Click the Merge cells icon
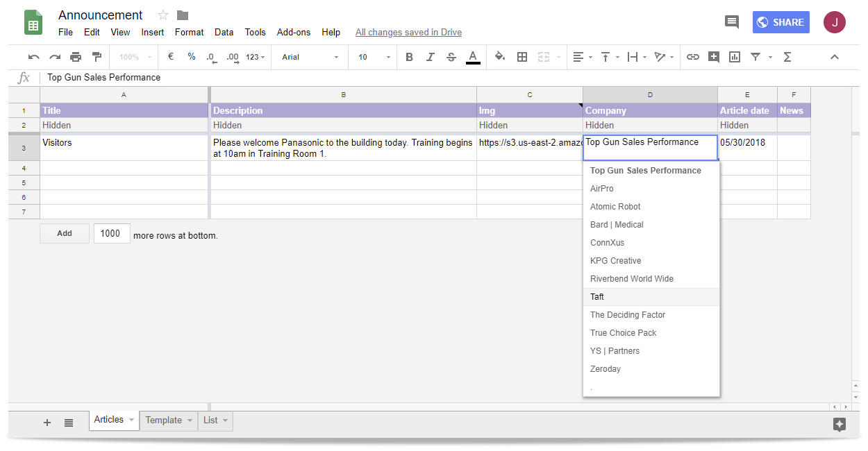The height and width of the screenshot is (451, 868). point(543,57)
